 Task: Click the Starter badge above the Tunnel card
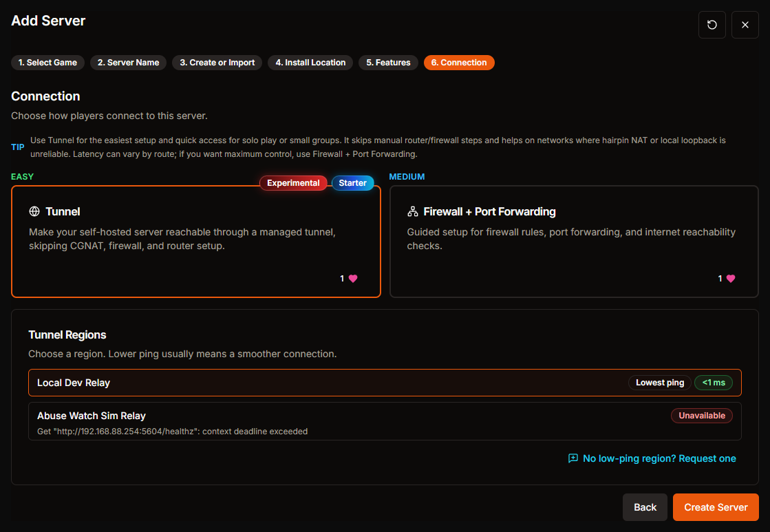[352, 183]
